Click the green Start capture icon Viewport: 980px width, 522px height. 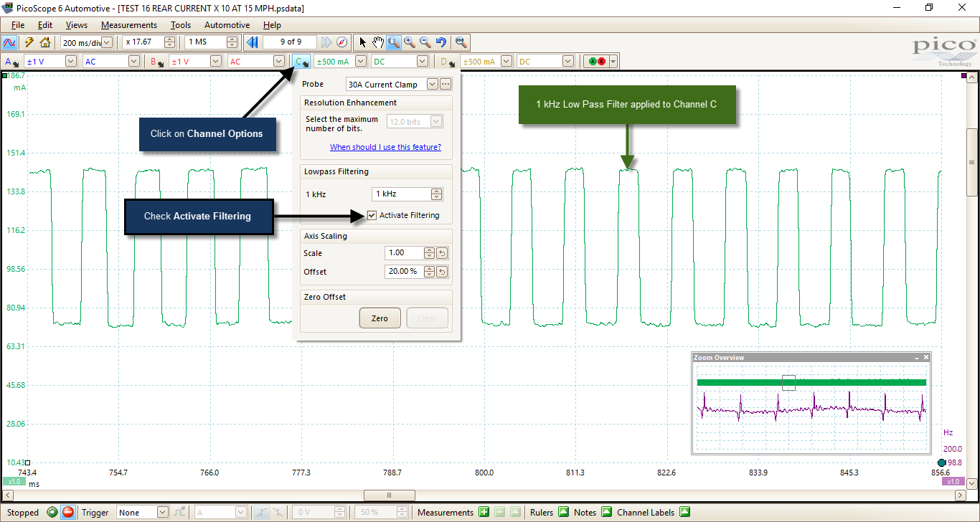click(x=52, y=512)
